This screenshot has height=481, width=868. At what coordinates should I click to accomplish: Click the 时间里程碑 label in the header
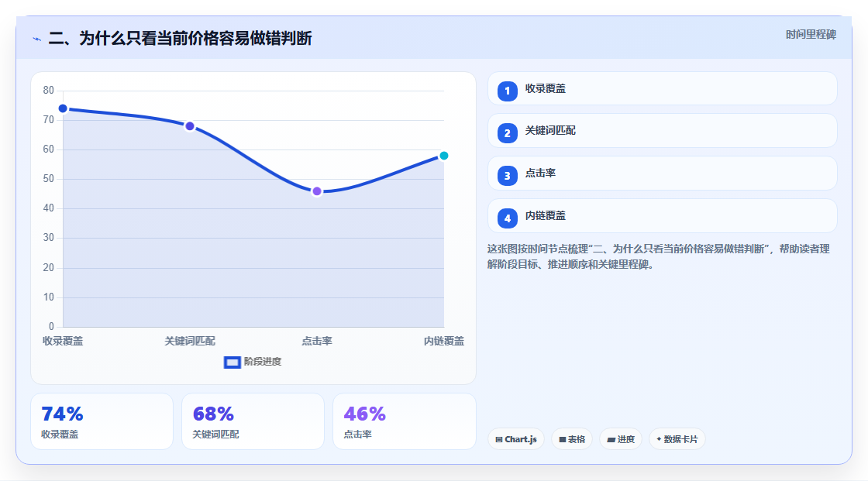(x=811, y=34)
